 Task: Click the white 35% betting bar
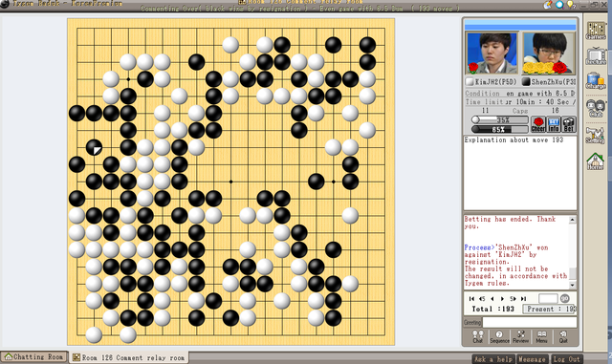point(500,119)
